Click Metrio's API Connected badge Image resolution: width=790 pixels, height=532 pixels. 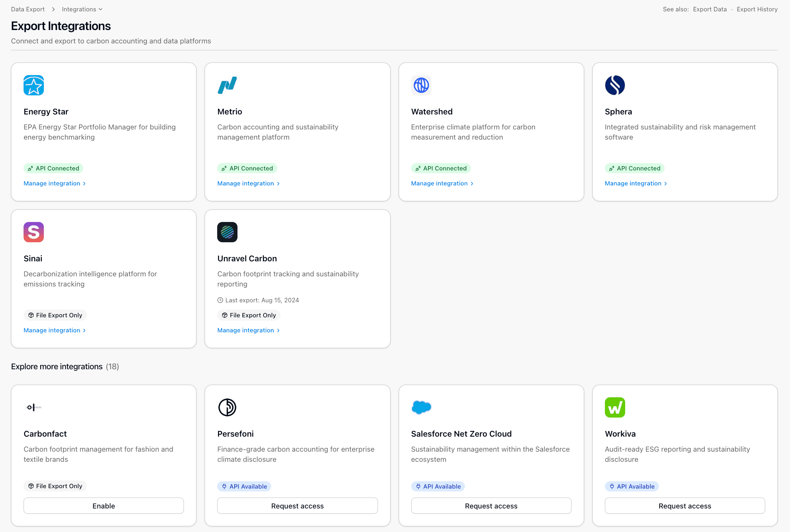(247, 168)
